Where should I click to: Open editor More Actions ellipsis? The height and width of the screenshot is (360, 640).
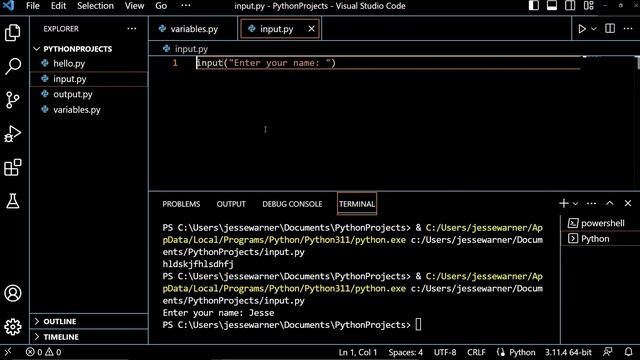point(628,29)
